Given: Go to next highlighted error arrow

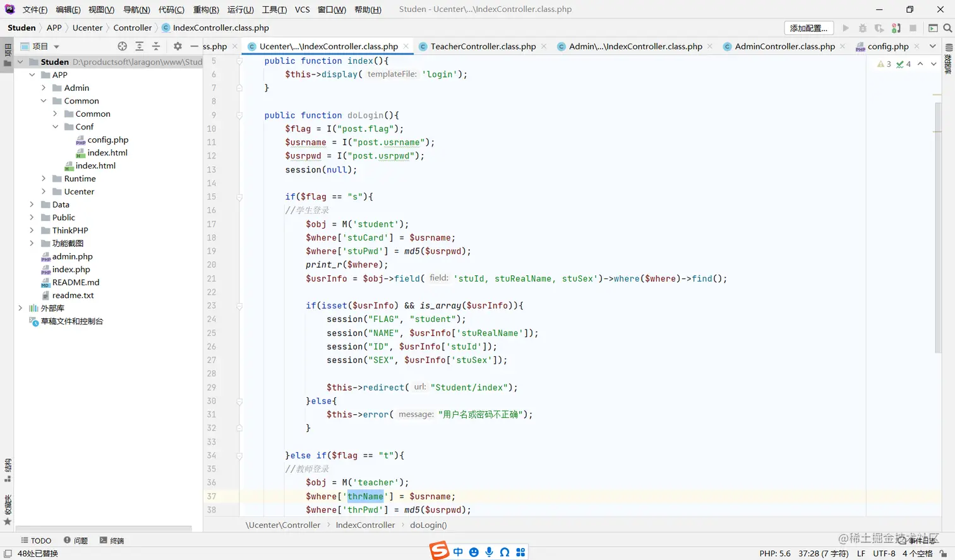Looking at the screenshot, I should click(934, 64).
